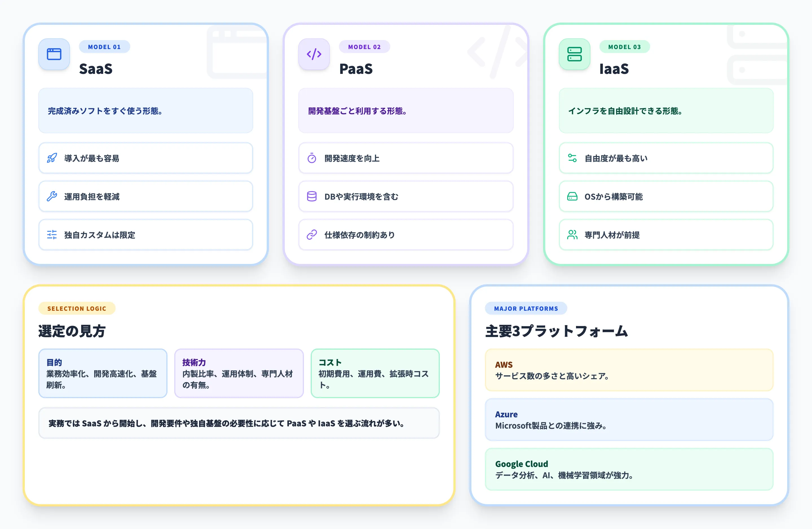Select the MAJOR PLATFORMS label

click(526, 308)
